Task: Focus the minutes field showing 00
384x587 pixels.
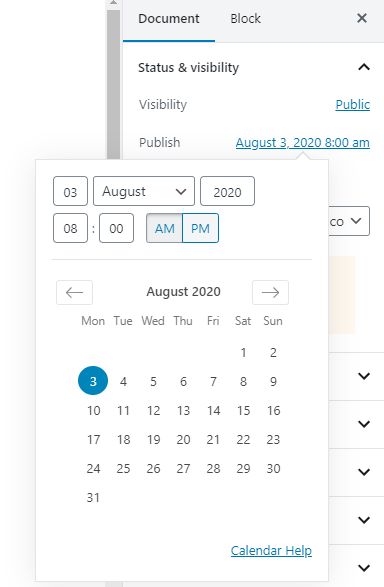Action: click(x=116, y=228)
